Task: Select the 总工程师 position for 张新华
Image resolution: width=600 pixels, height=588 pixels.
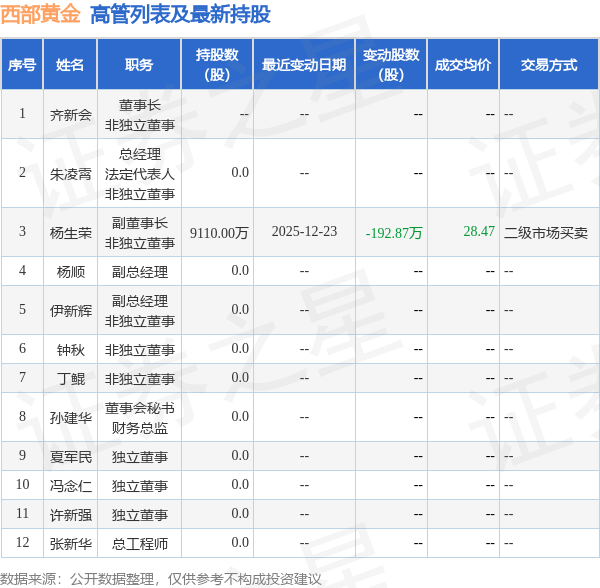Action: coord(139,543)
